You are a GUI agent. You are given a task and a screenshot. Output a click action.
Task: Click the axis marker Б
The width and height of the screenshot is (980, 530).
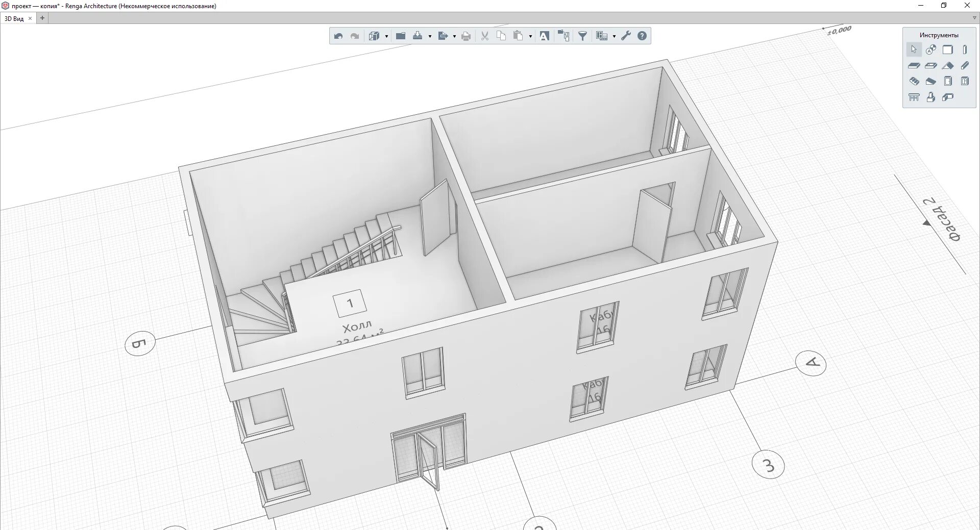pos(140,343)
